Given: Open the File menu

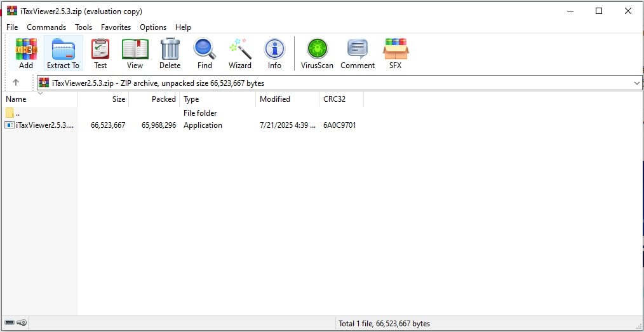Looking at the screenshot, I should click(x=12, y=27).
